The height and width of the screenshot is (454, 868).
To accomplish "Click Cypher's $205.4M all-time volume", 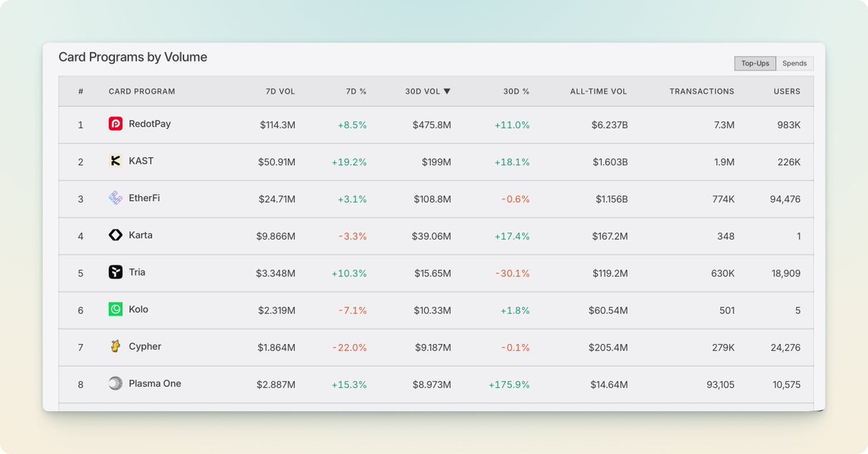I will 608,348.
